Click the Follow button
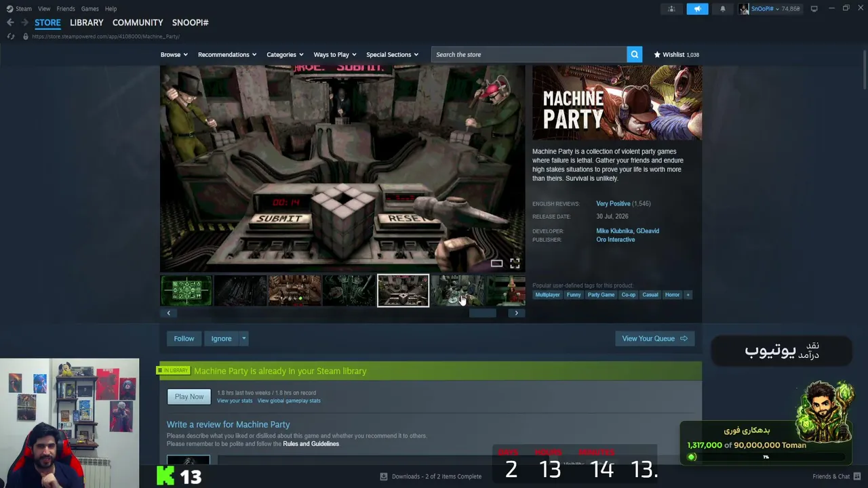Viewport: 868px width, 488px height. click(x=184, y=338)
